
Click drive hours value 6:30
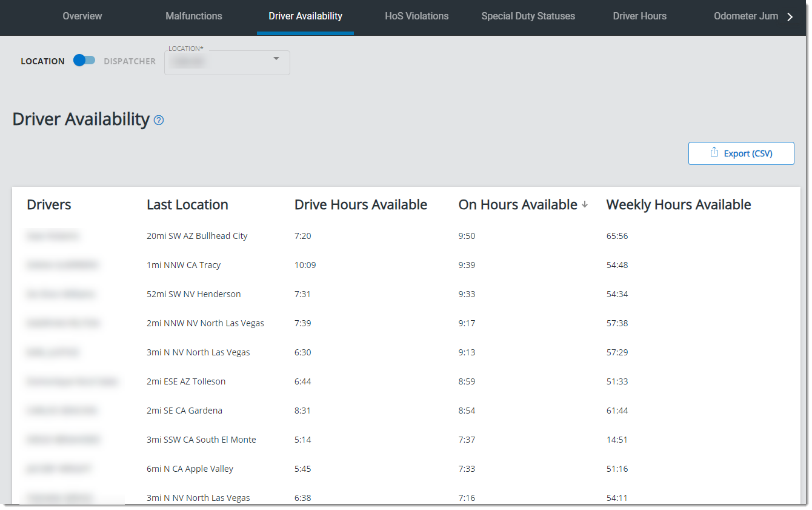pyautogui.click(x=303, y=352)
